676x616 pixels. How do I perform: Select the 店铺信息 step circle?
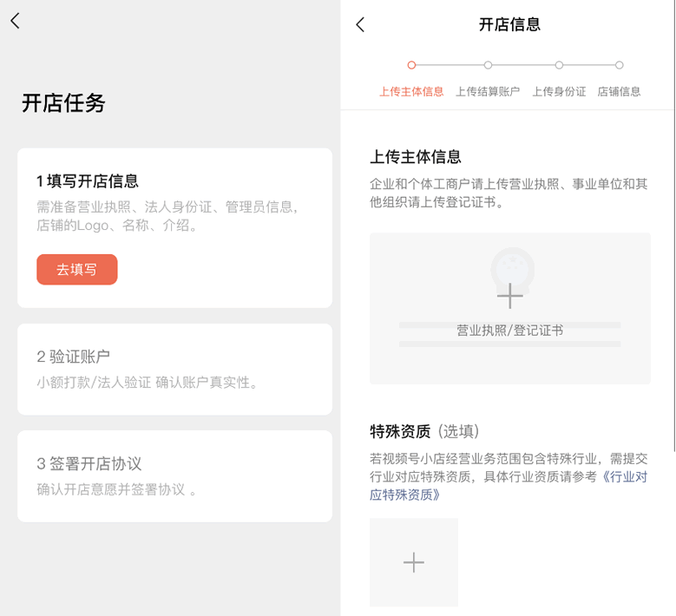click(619, 65)
